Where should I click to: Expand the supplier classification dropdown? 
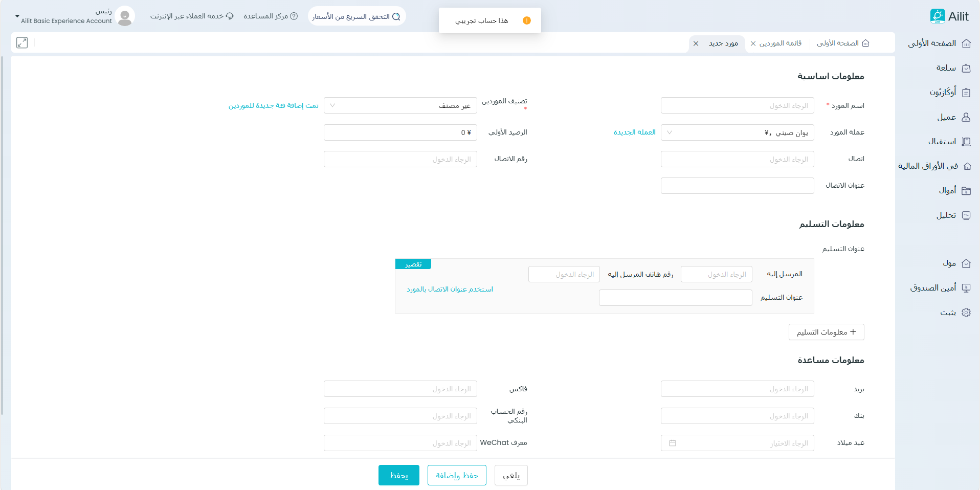click(400, 106)
